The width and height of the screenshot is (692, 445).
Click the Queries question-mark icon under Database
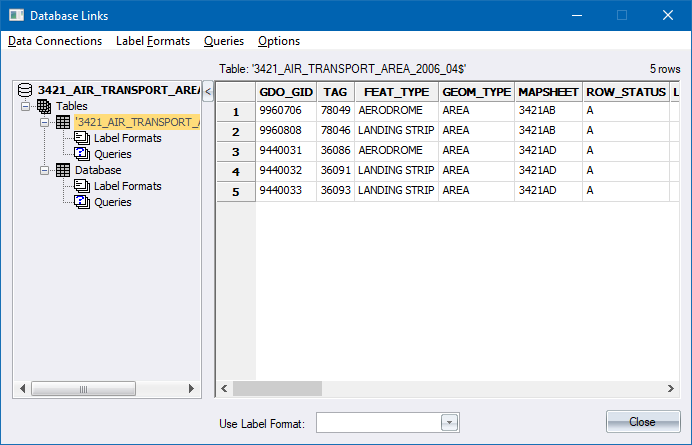(82, 202)
